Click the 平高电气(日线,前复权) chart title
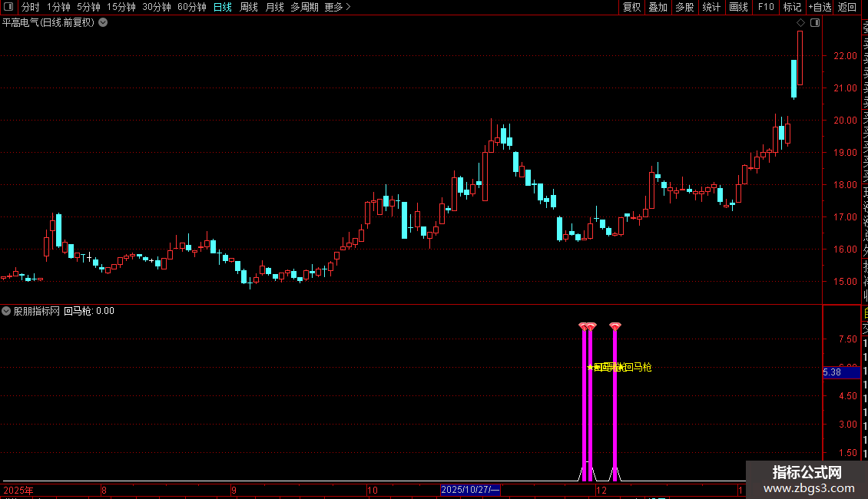The width and height of the screenshot is (868, 499). (48, 23)
